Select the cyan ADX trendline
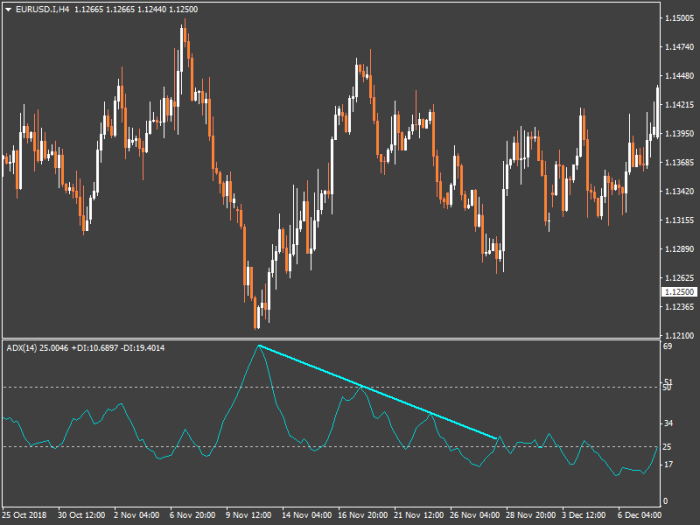The width and height of the screenshot is (700, 525). 378,392
